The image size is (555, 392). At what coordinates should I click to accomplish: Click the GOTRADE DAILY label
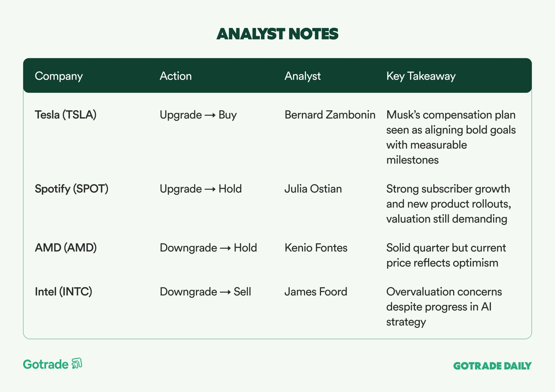(x=492, y=366)
